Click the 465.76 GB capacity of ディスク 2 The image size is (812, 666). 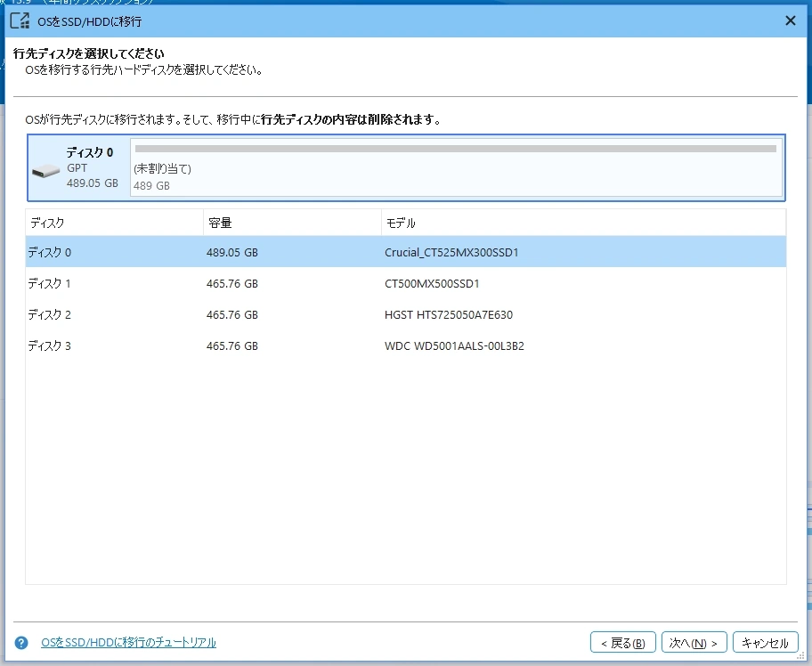[x=232, y=314]
